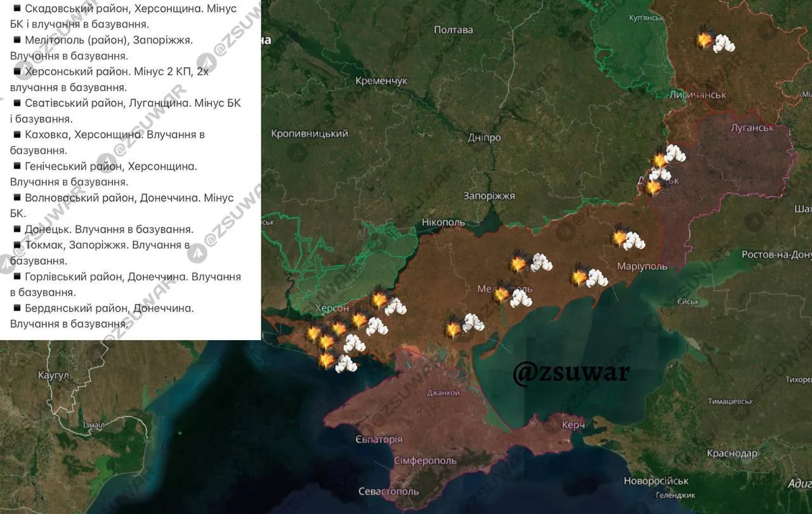812x514 pixels.
Task: Click the explosion icon south of Melitopol near Henichesk
Action: click(x=454, y=328)
